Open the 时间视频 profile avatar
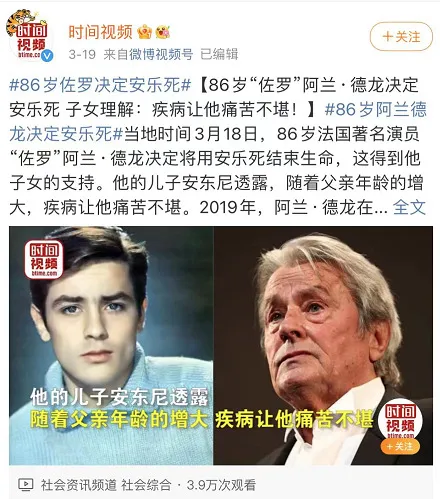The image size is (440, 499). pos(29,36)
